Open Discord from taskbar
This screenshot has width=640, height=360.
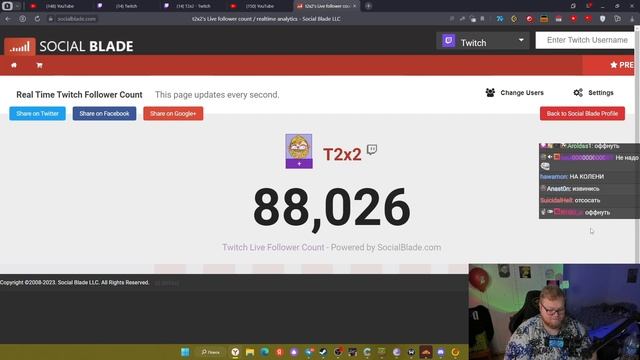coord(441,352)
